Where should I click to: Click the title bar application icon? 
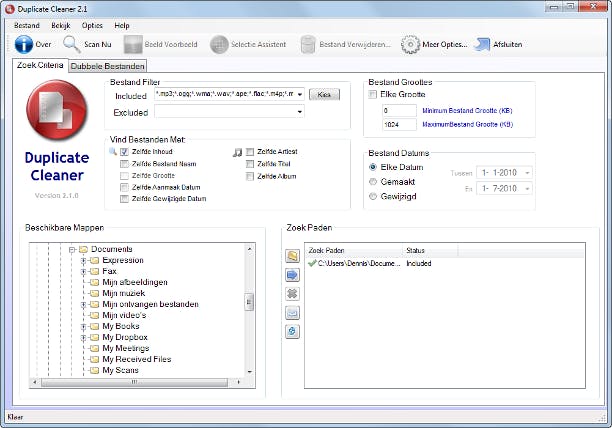(x=10, y=9)
